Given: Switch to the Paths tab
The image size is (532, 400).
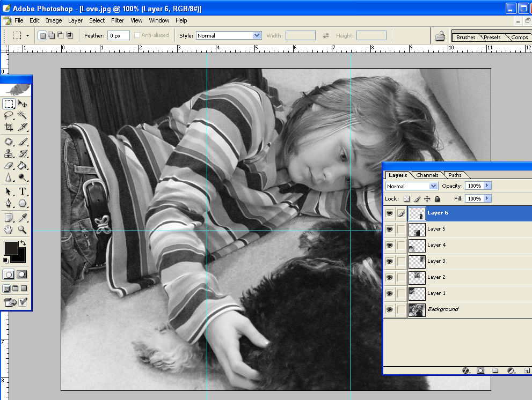Looking at the screenshot, I should (455, 175).
